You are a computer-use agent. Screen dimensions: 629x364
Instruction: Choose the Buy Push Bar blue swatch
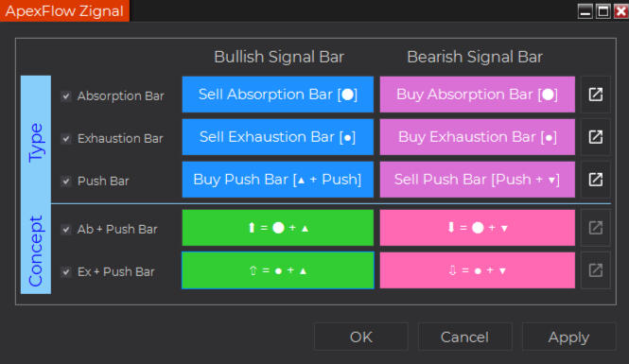tap(277, 180)
